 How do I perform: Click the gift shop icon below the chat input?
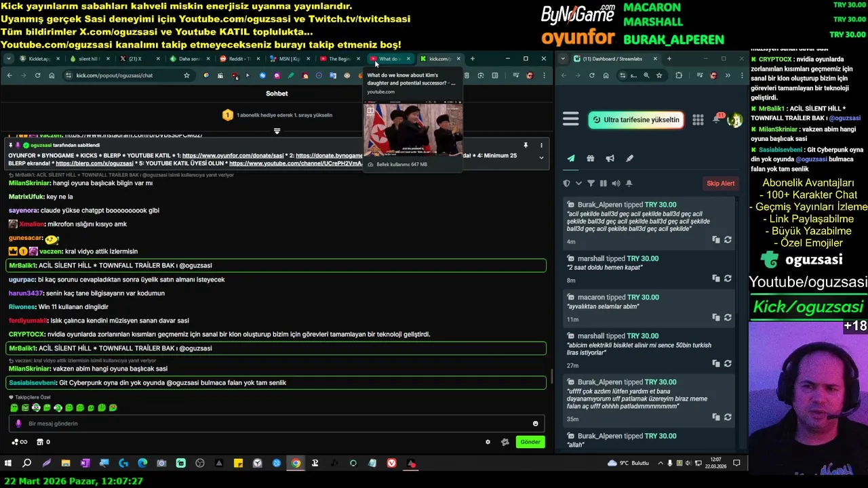(39, 442)
